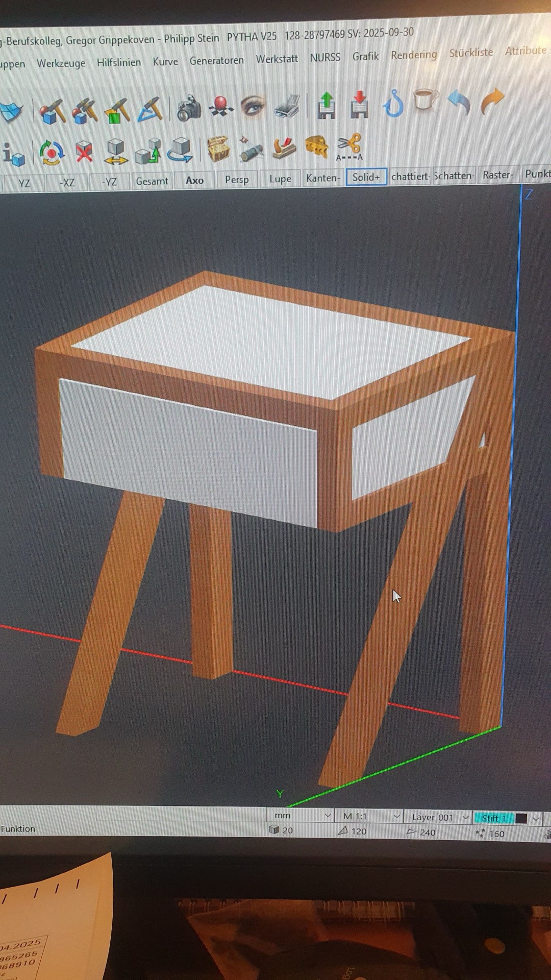Screen dimensions: 551x980
Task: Toggle the Schatten- shadow display
Action: point(454,176)
